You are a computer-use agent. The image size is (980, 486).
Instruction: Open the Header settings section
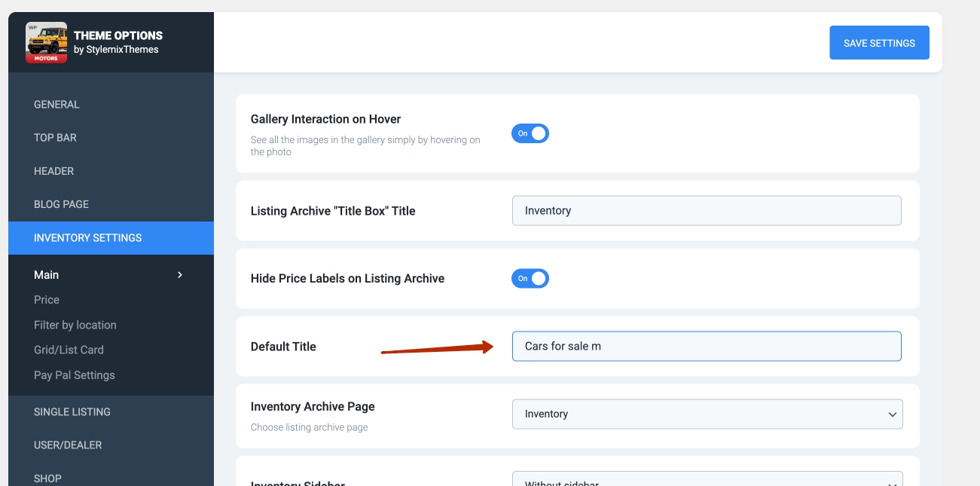[53, 171]
